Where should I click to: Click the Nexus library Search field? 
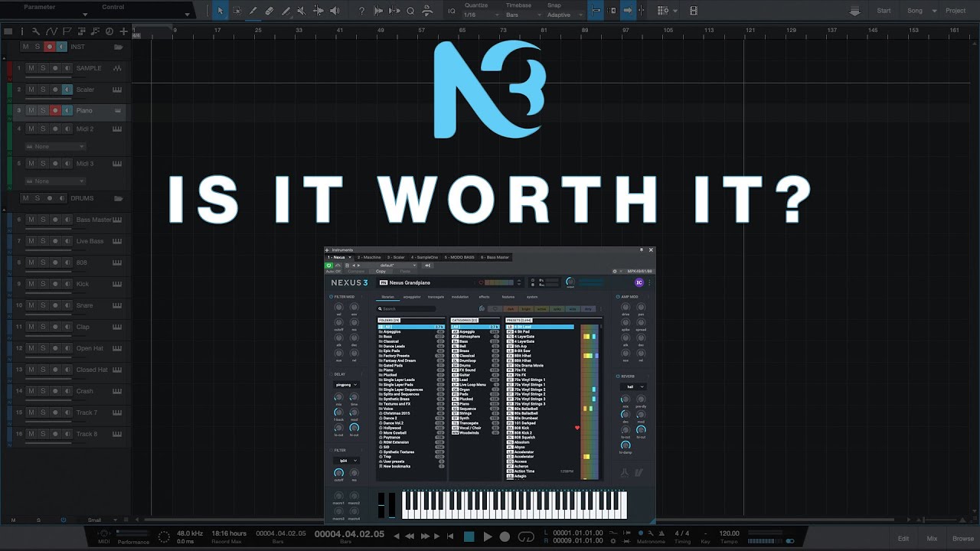(x=407, y=309)
